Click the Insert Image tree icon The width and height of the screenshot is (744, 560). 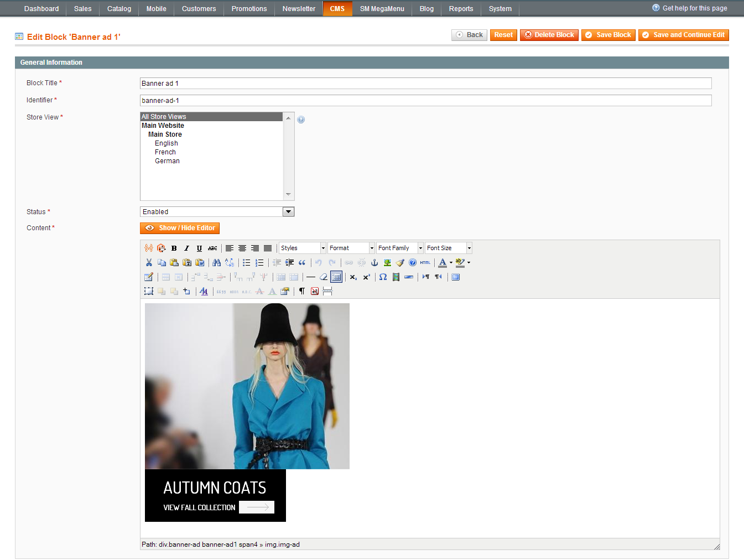click(387, 262)
